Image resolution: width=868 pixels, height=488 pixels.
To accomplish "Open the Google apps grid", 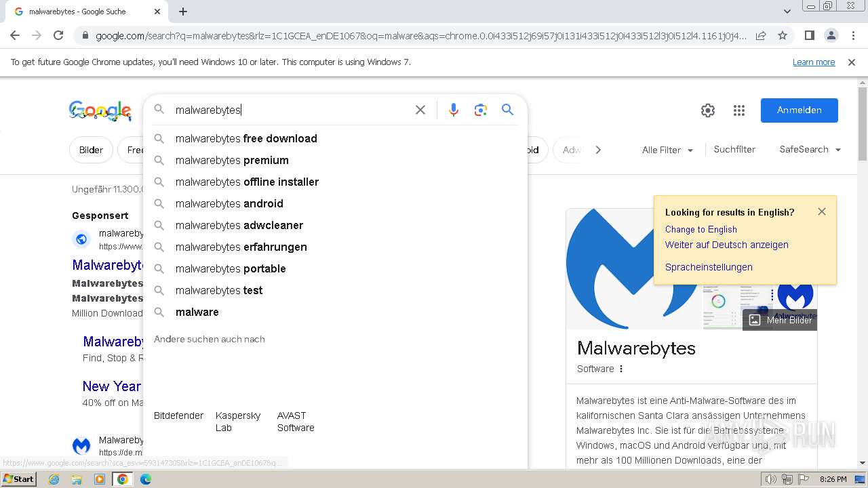I will 739,110.
